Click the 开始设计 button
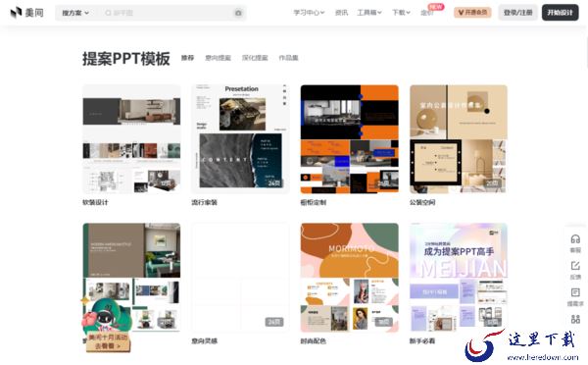 pos(560,13)
